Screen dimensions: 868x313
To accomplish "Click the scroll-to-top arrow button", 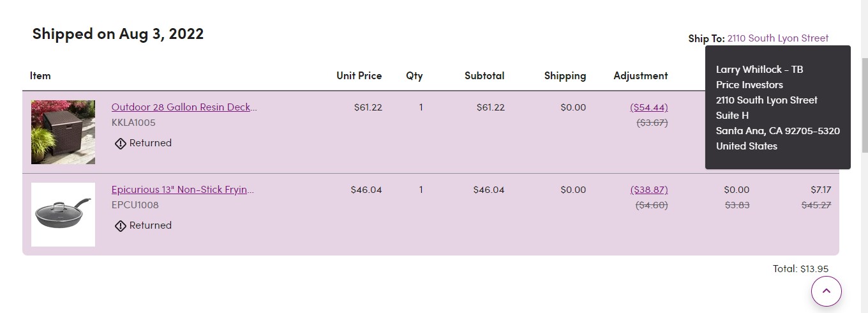I will pos(827,291).
